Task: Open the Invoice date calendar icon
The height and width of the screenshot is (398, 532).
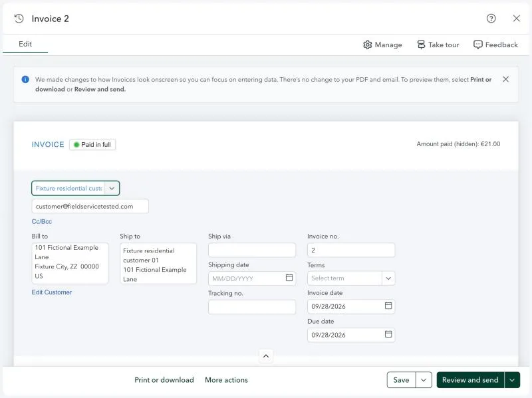Action: coord(388,306)
